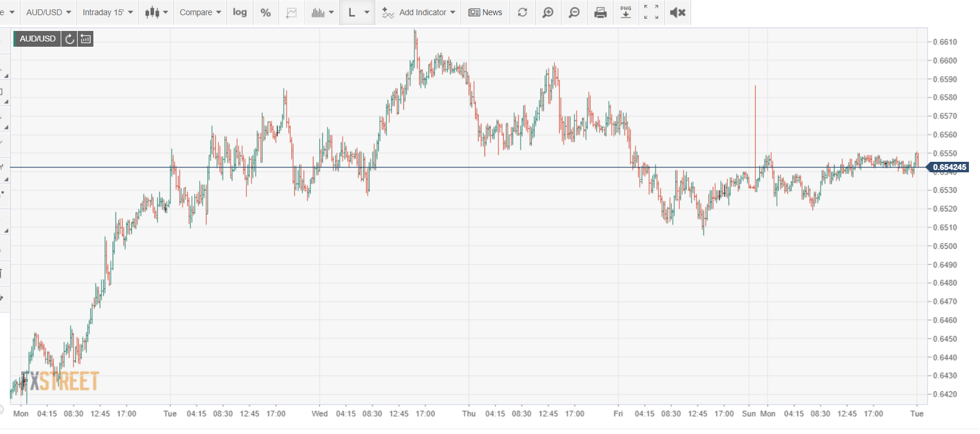Click the Fri date label on the time axis
Image resolution: width=980 pixels, height=434 pixels.
pos(618,414)
